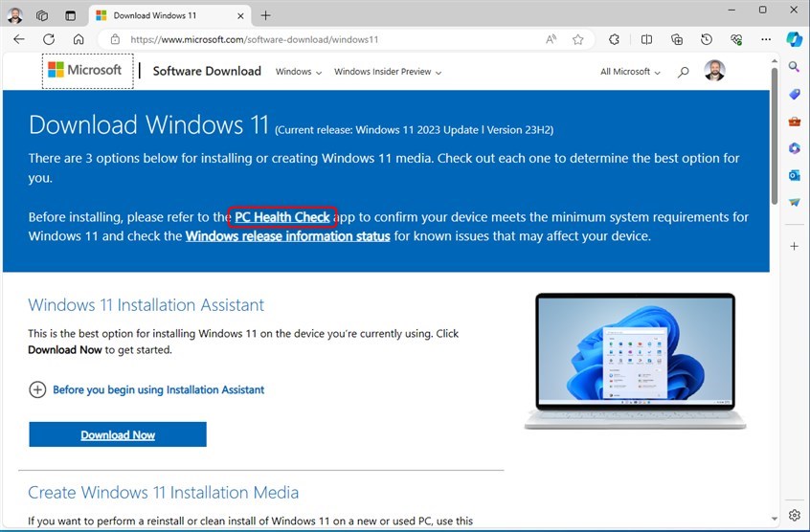
Task: Open the browser home page
Action: click(79, 39)
